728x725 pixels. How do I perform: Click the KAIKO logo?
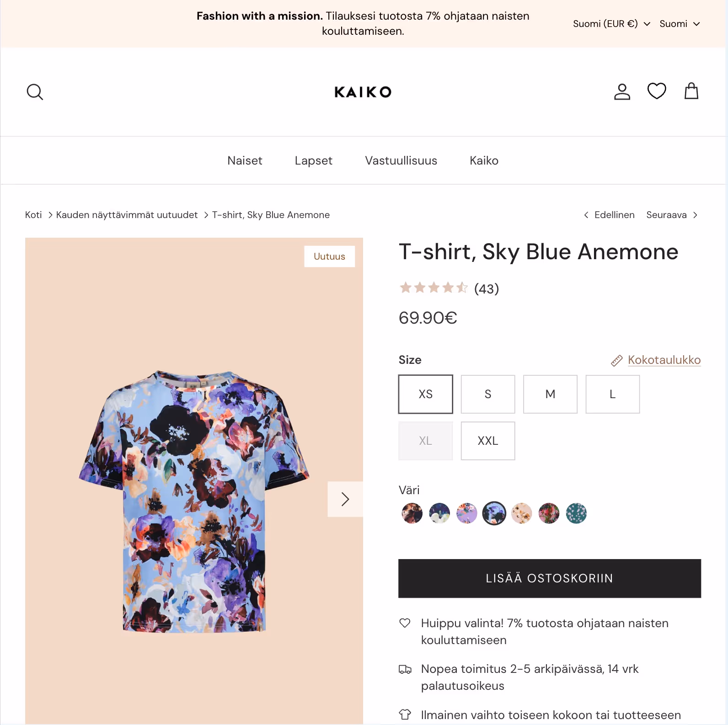coord(363,92)
